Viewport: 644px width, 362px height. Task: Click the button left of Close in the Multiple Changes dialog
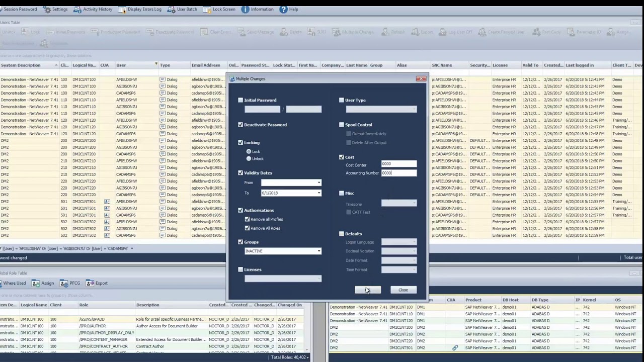[368, 290]
